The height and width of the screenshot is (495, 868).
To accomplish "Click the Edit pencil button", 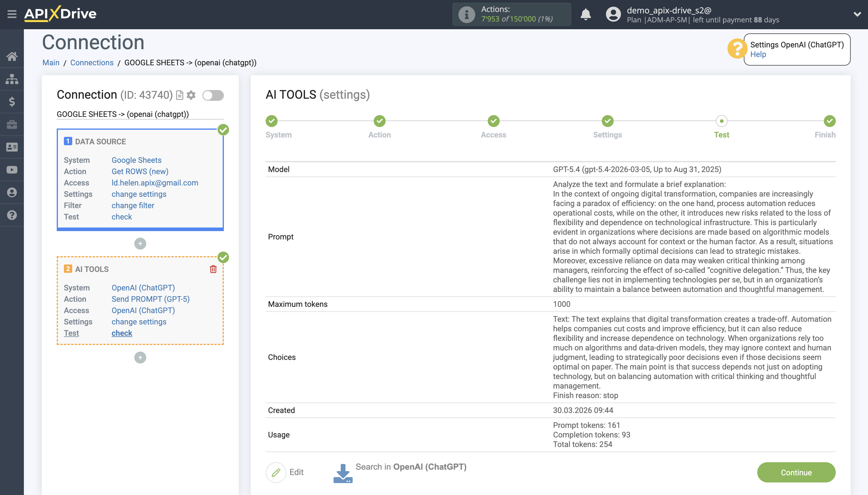I will 276,472.
